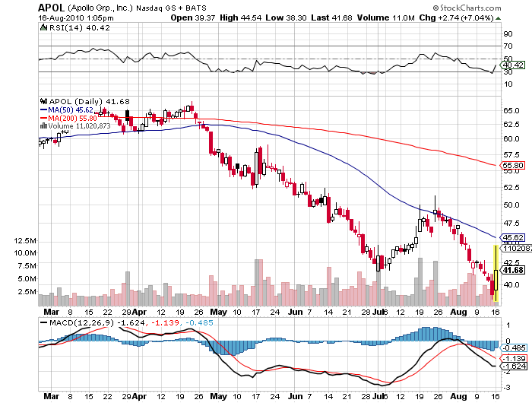
Task: Click the timestamp 16-Aug-2010 1:05pm
Action: click(x=76, y=17)
